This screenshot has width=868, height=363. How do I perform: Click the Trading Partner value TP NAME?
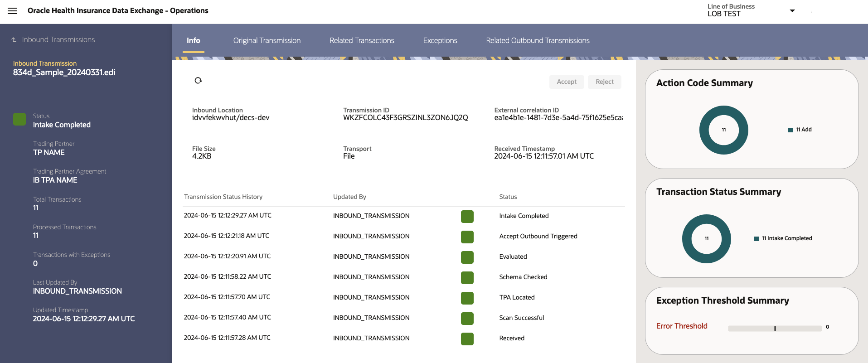[x=49, y=153]
